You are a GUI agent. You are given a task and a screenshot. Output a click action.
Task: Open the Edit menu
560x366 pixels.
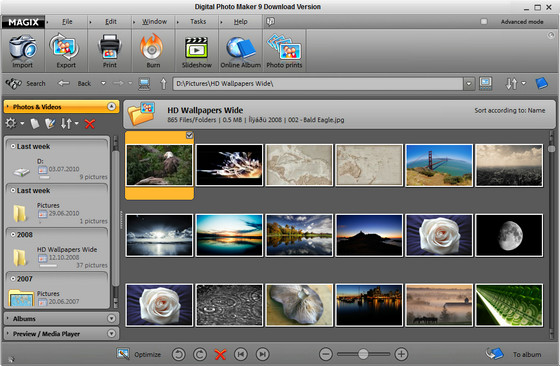[x=111, y=21]
